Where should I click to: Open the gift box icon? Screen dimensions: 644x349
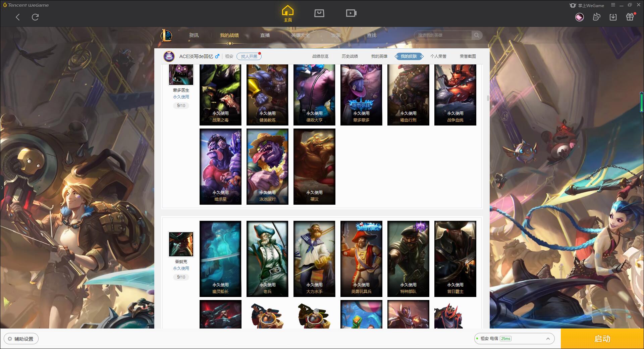(630, 17)
